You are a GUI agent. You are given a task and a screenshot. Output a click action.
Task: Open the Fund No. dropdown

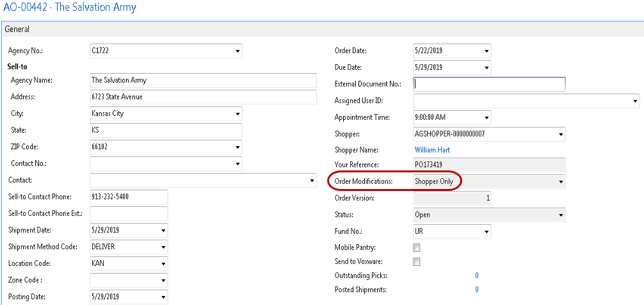coord(486,231)
